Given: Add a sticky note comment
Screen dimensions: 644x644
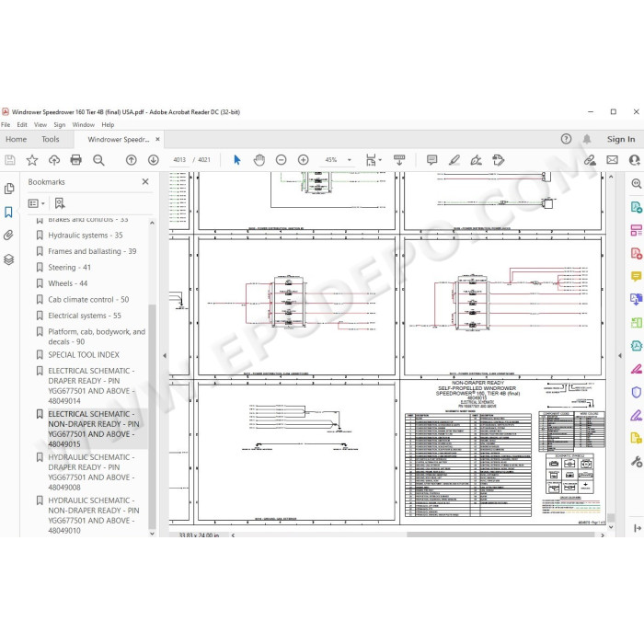Looking at the screenshot, I should click(x=431, y=160).
